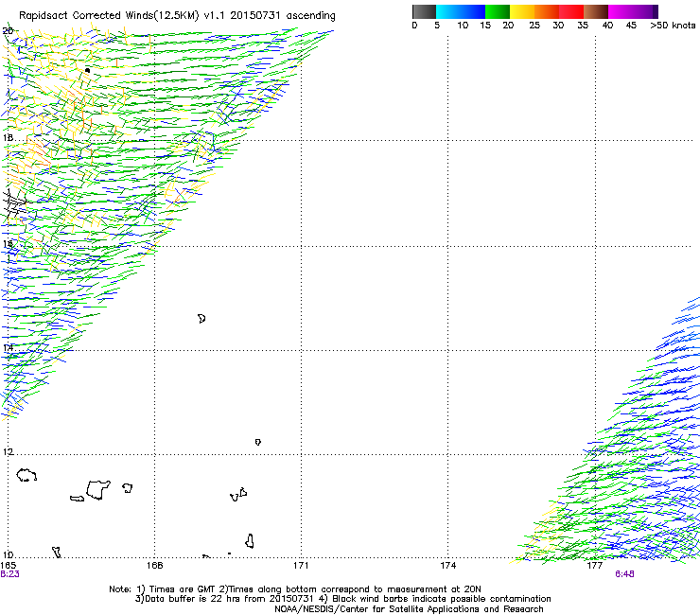700x615 pixels.
Task: Click the black dot island marker near 19N
Action: click(87, 70)
